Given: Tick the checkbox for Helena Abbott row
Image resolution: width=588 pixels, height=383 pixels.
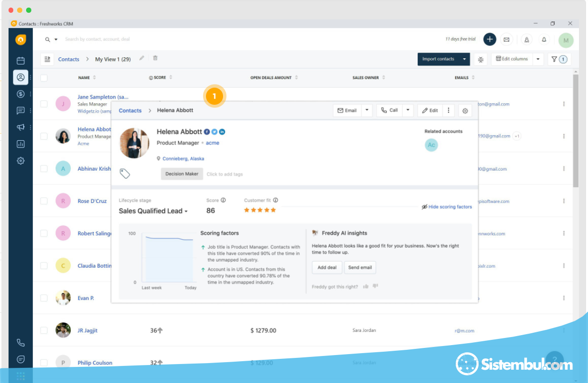Looking at the screenshot, I should 44,136.
